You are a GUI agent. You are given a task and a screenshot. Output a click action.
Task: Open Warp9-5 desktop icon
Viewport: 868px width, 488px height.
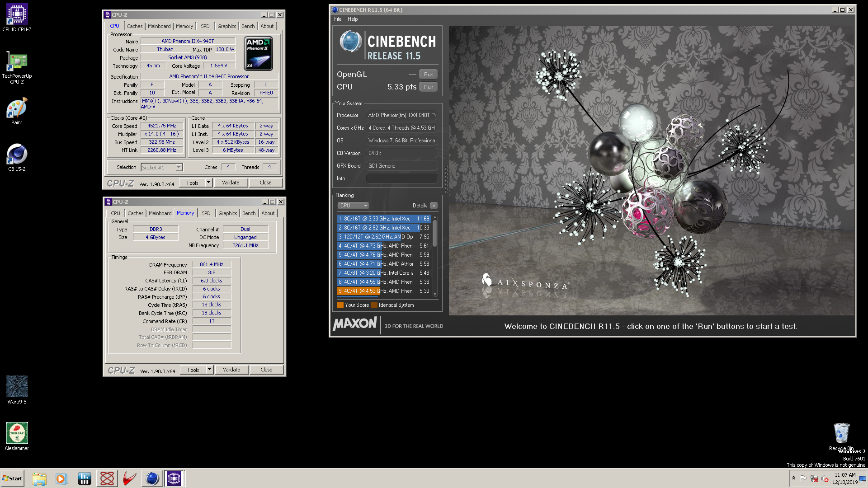[x=17, y=390]
